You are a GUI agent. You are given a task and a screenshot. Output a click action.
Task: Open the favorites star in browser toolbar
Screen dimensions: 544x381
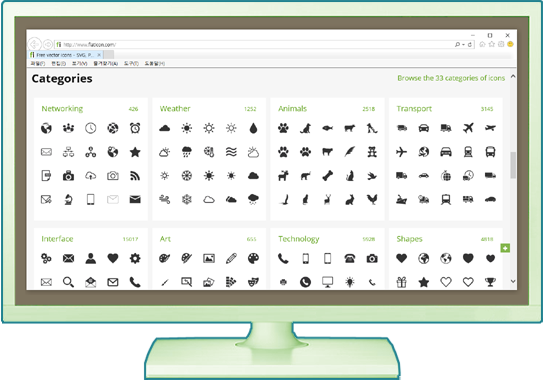[492, 44]
